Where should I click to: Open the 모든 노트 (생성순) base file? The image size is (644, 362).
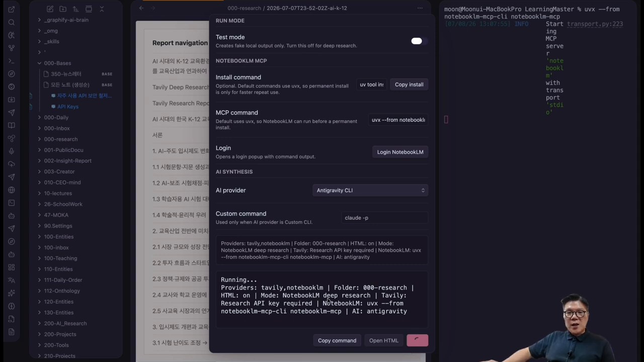[x=70, y=85]
